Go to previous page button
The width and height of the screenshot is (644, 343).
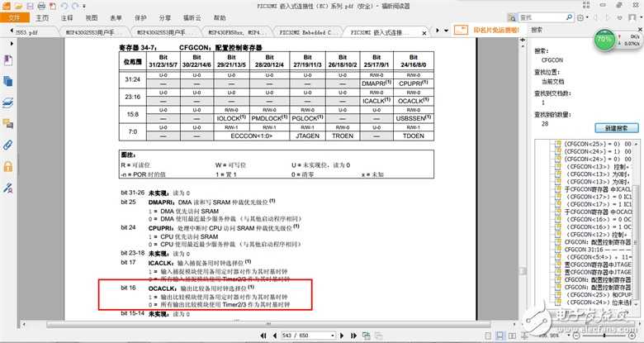(x=274, y=336)
